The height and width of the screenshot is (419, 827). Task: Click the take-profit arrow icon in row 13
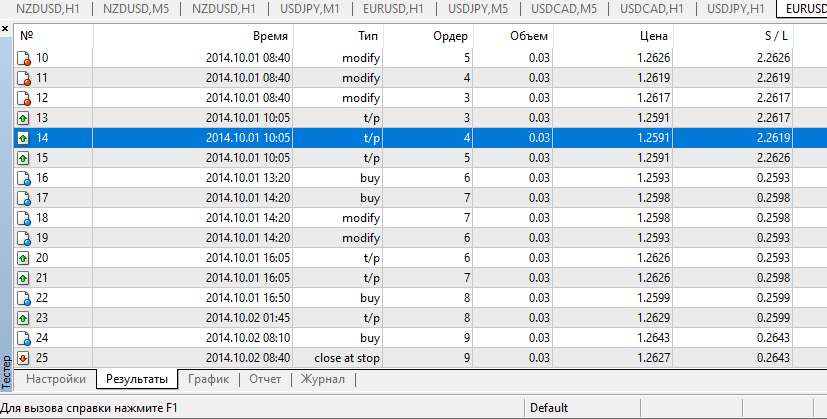tap(23, 118)
